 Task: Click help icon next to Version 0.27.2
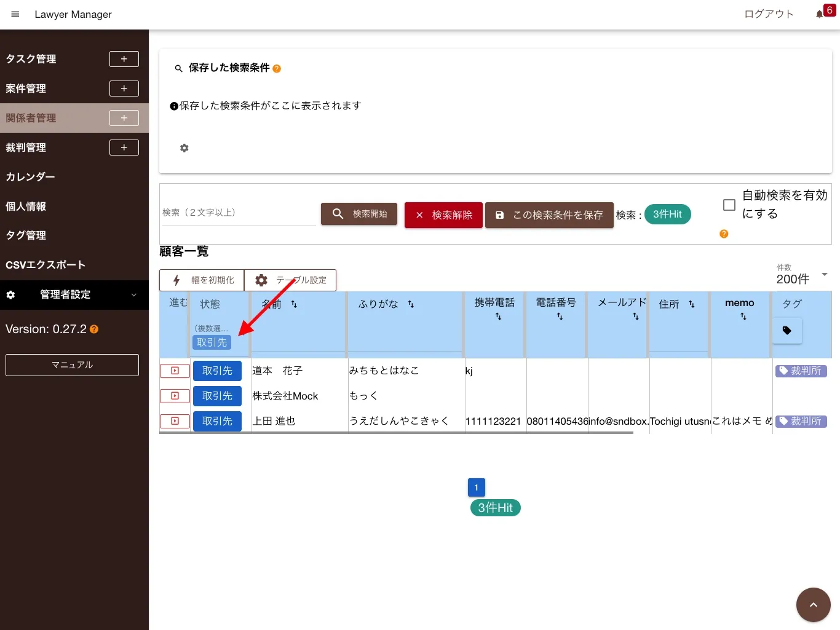point(94,329)
